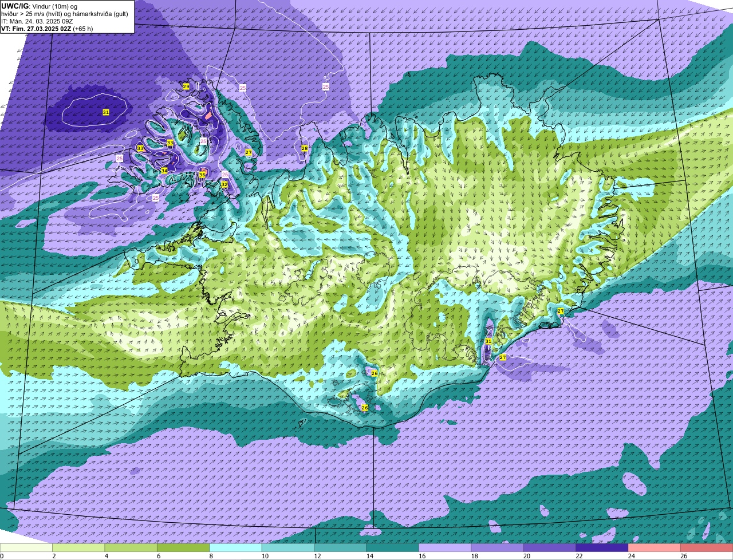Pick the legend swatch between 20 and 22
Screen dimensions: 733x560
coord(550,548)
